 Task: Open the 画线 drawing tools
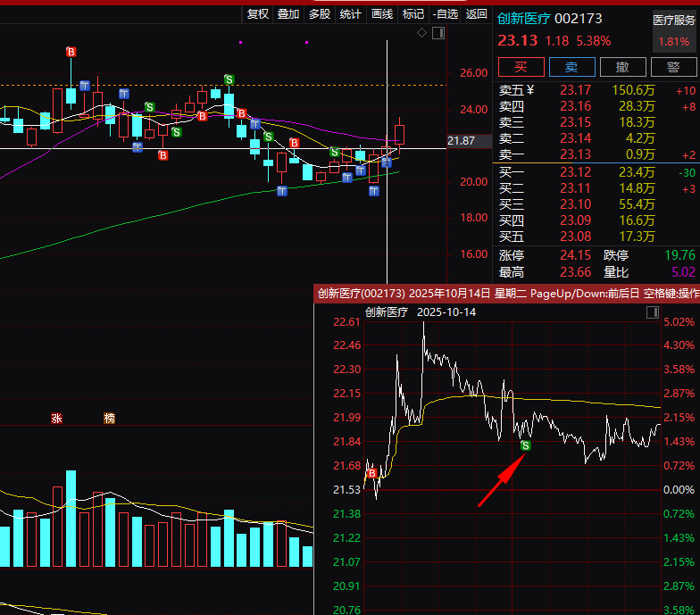[382, 14]
